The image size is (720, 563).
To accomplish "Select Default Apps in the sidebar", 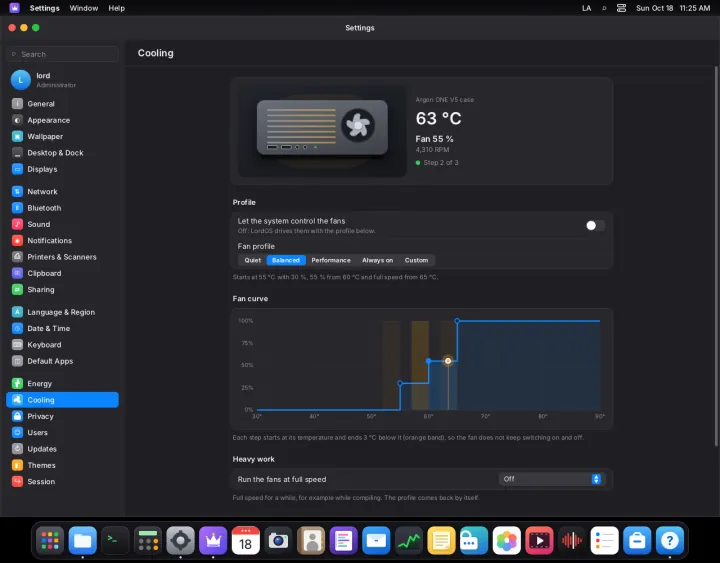I will [62, 361].
